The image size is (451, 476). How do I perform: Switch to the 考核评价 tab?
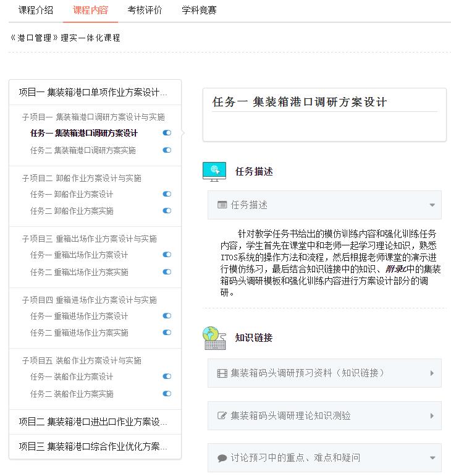pyautogui.click(x=145, y=11)
